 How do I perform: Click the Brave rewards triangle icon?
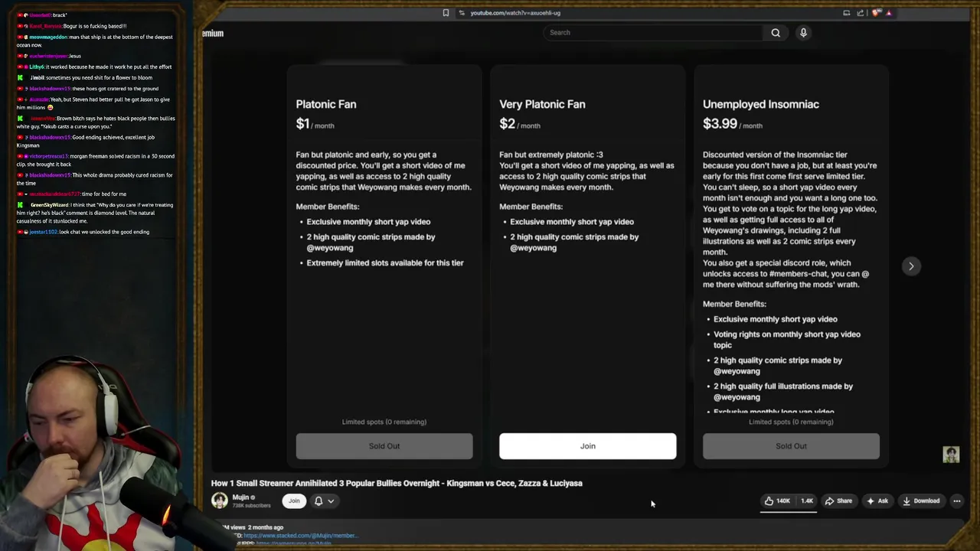pos(889,12)
